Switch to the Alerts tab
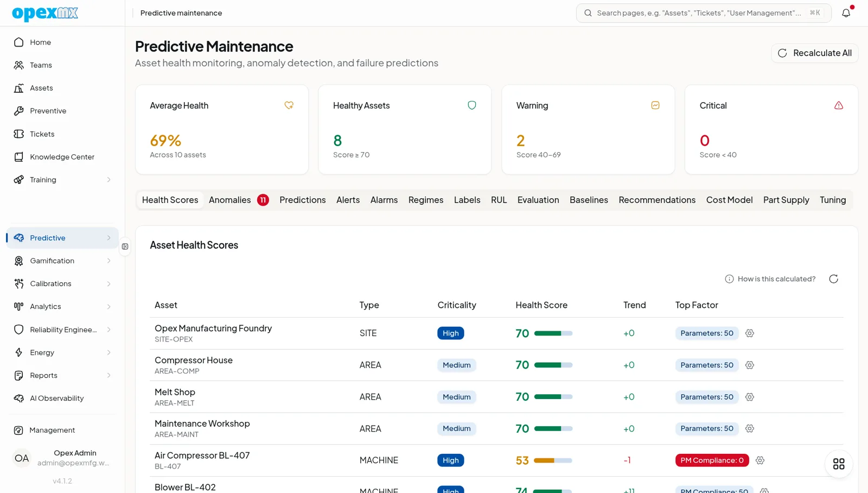Screen dimensions: 868x493 (348, 200)
